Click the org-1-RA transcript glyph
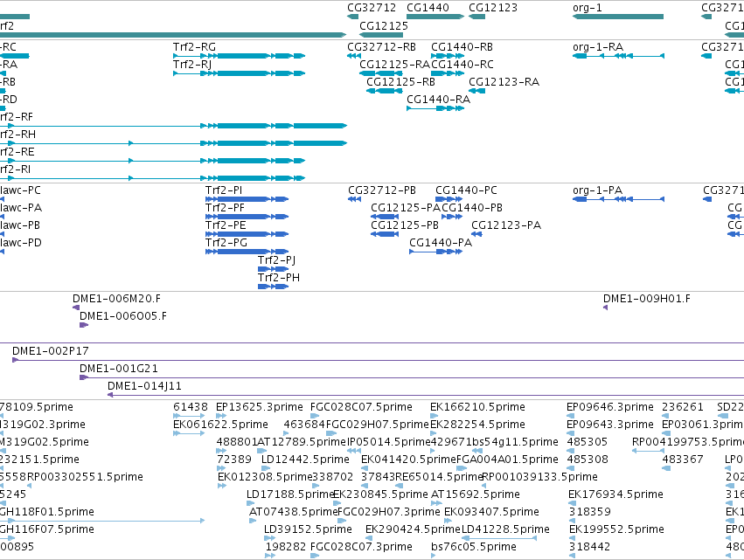 point(618,56)
